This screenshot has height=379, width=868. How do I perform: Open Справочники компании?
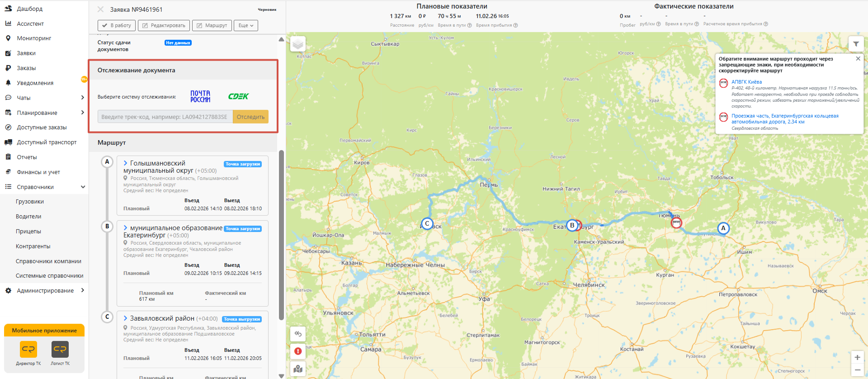click(x=48, y=261)
